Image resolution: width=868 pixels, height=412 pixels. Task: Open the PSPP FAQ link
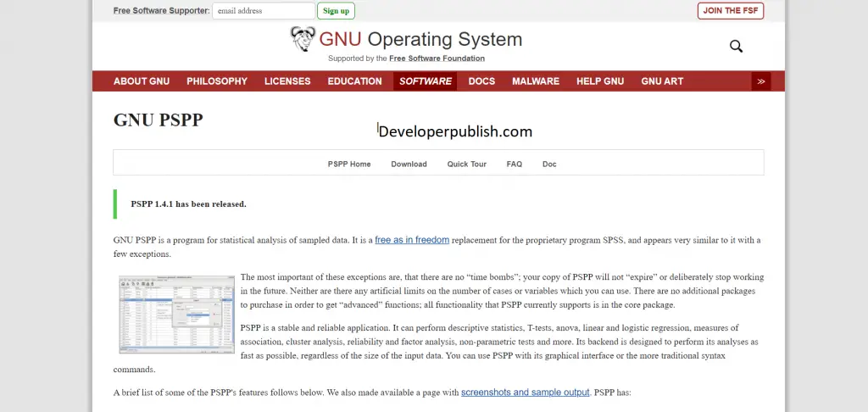[515, 164]
